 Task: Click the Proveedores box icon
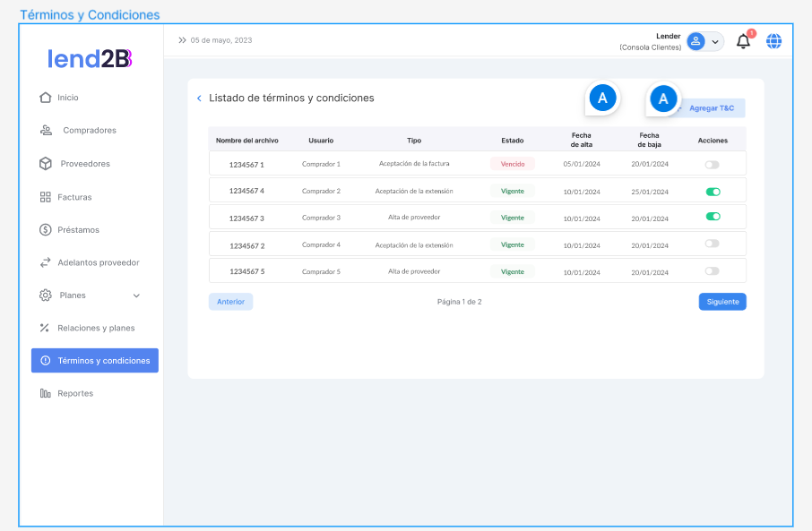tap(46, 164)
